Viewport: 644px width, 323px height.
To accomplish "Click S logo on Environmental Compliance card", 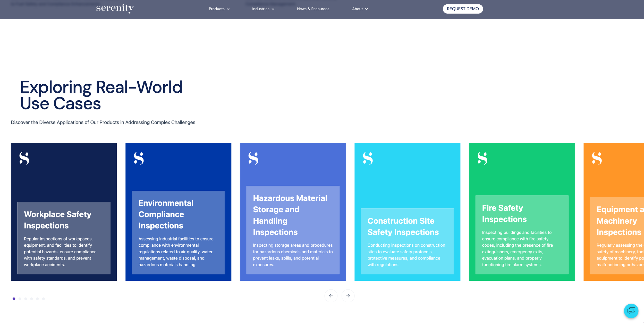I will pos(139,158).
